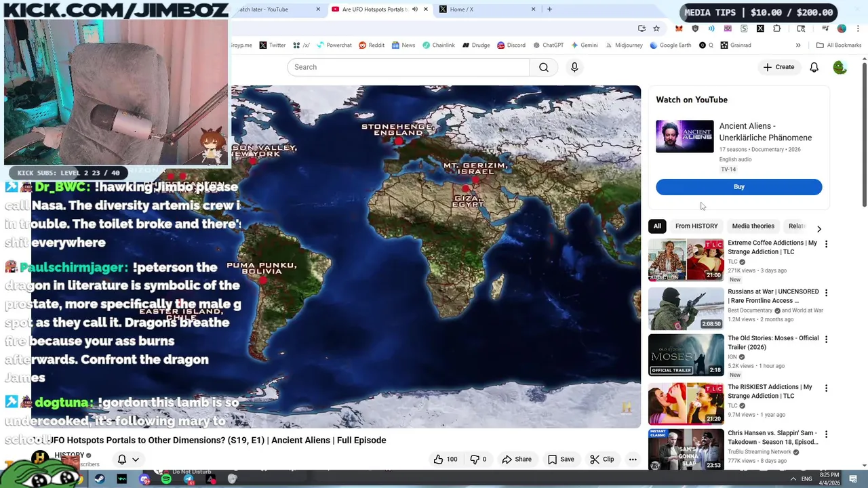Open Ancient Aliens show thumbnail
Viewport: 868px width, 488px height.
coord(684,136)
